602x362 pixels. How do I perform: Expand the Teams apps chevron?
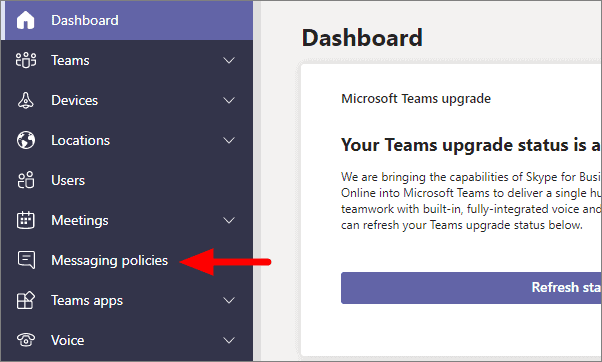229,300
